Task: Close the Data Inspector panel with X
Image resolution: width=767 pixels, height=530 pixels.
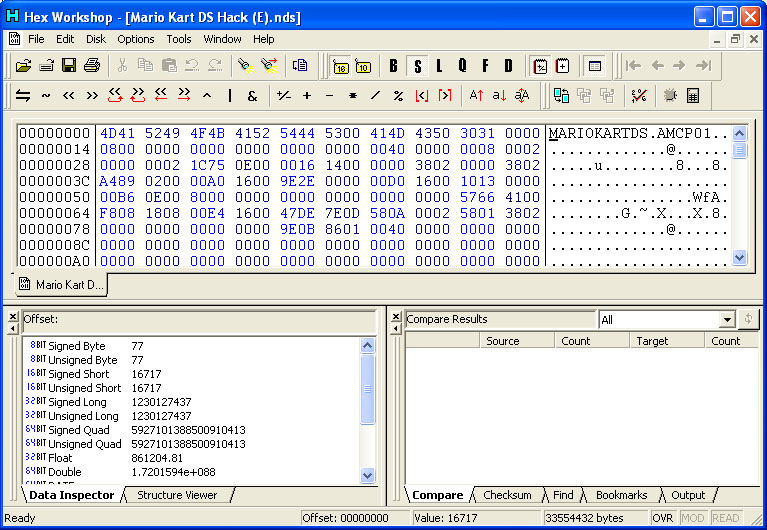Action: tap(13, 317)
